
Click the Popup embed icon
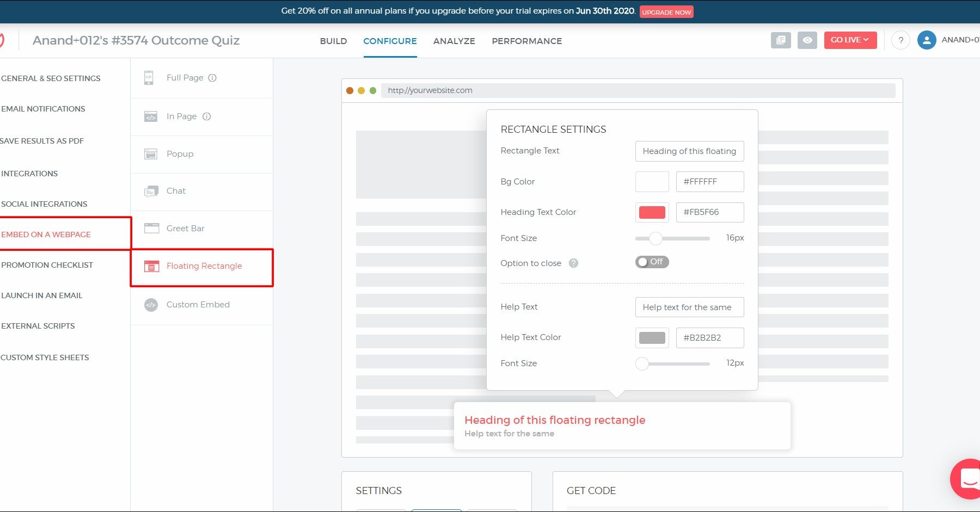151,154
